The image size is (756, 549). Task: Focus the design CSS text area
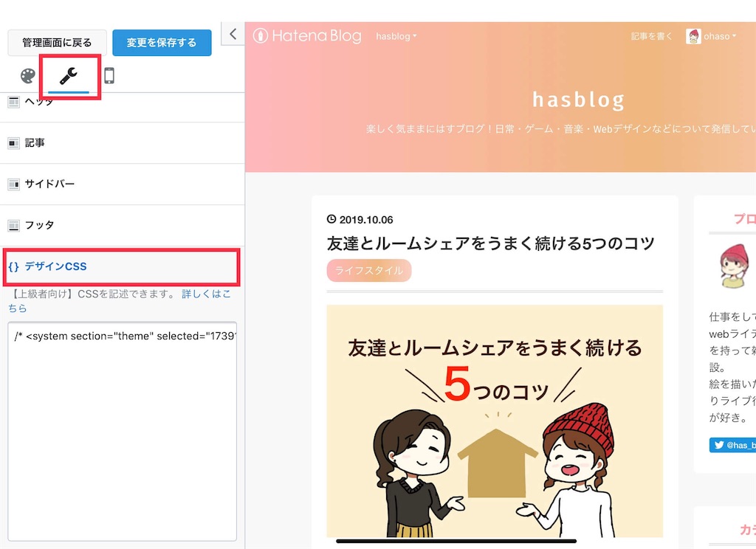click(122, 432)
